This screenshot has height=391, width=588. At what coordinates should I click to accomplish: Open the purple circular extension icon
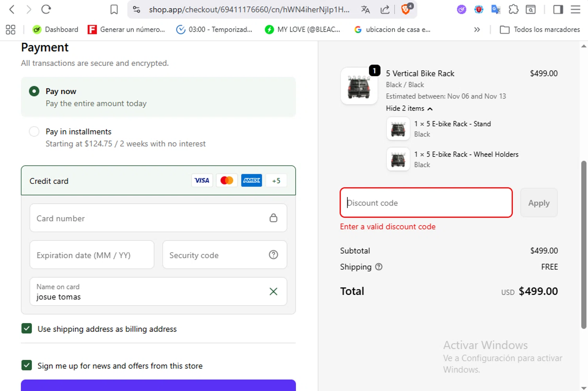pos(461,9)
